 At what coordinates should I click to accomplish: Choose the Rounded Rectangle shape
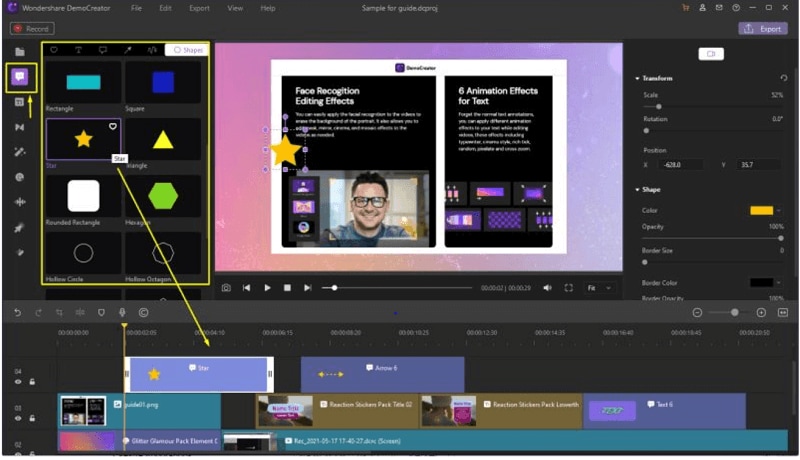point(84,196)
